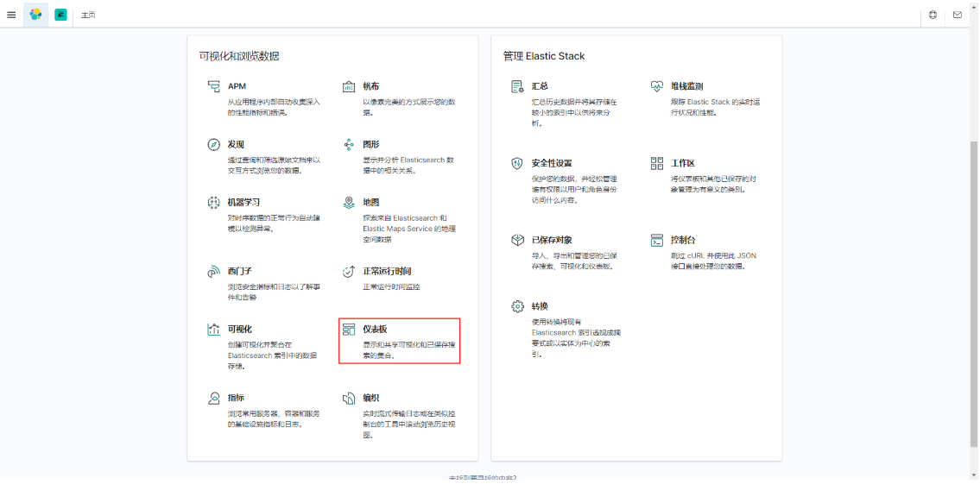Click the green space avatar icon
Image resolution: width=980 pixels, height=484 pixels.
60,15
